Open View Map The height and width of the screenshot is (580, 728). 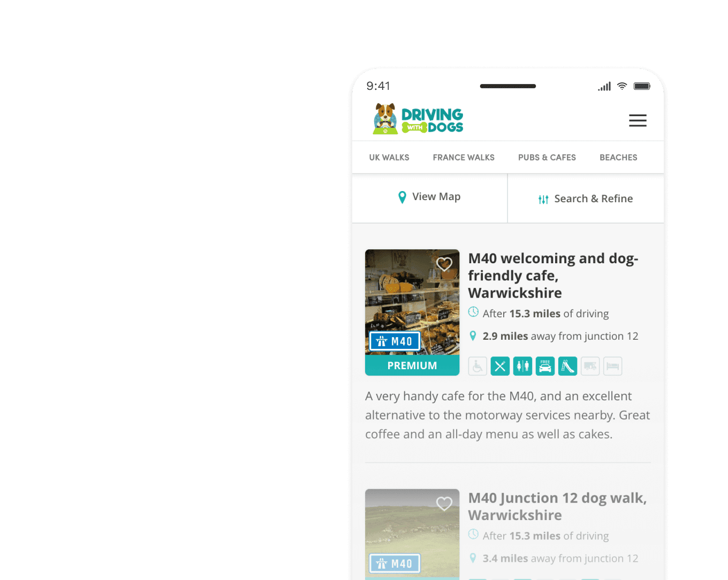tap(429, 197)
